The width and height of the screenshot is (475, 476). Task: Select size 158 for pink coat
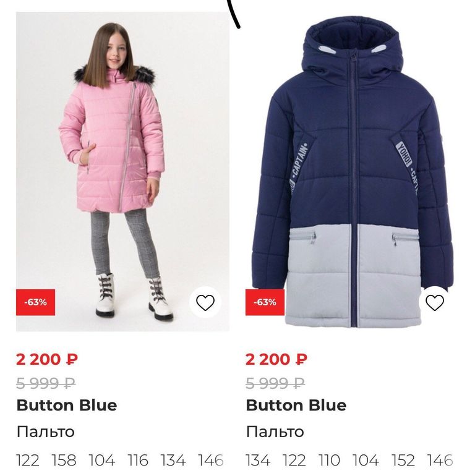64,460
